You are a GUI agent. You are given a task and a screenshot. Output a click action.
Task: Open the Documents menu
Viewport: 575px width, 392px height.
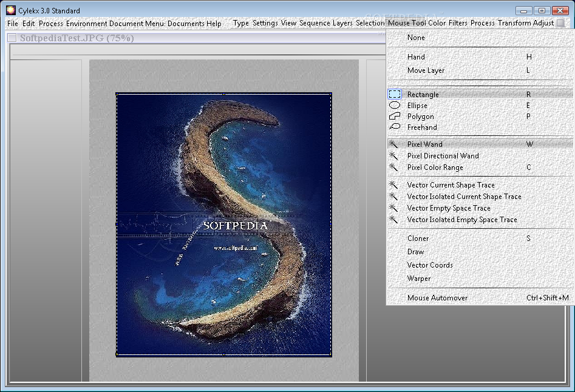click(186, 24)
